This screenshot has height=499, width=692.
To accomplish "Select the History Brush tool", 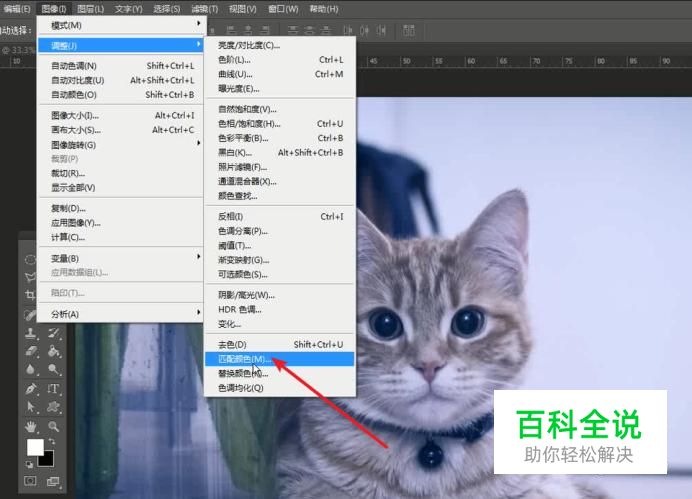I will point(54,333).
